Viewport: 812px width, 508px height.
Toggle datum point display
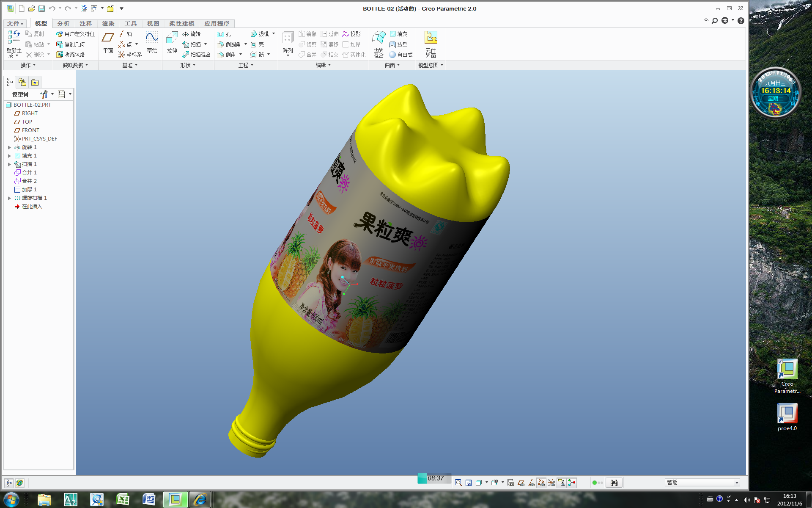point(541,483)
